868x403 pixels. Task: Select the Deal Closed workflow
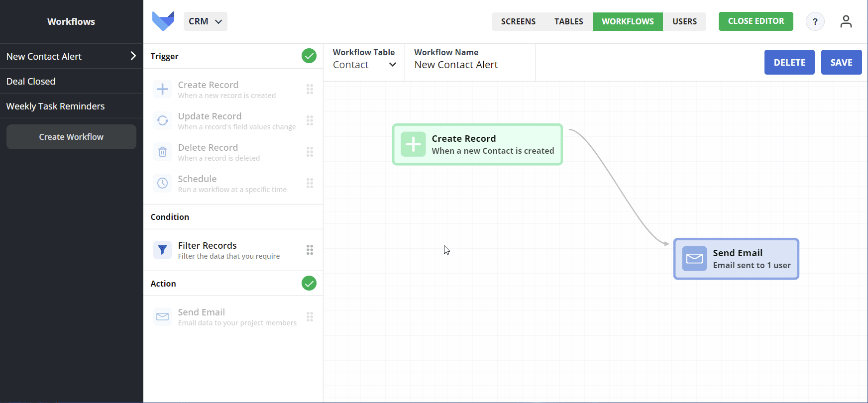(x=31, y=81)
